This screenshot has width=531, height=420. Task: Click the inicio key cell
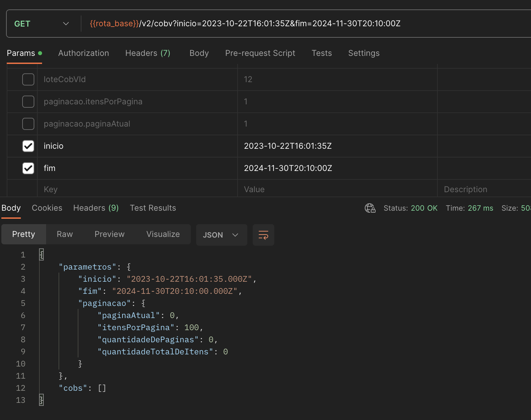pyautogui.click(x=137, y=146)
